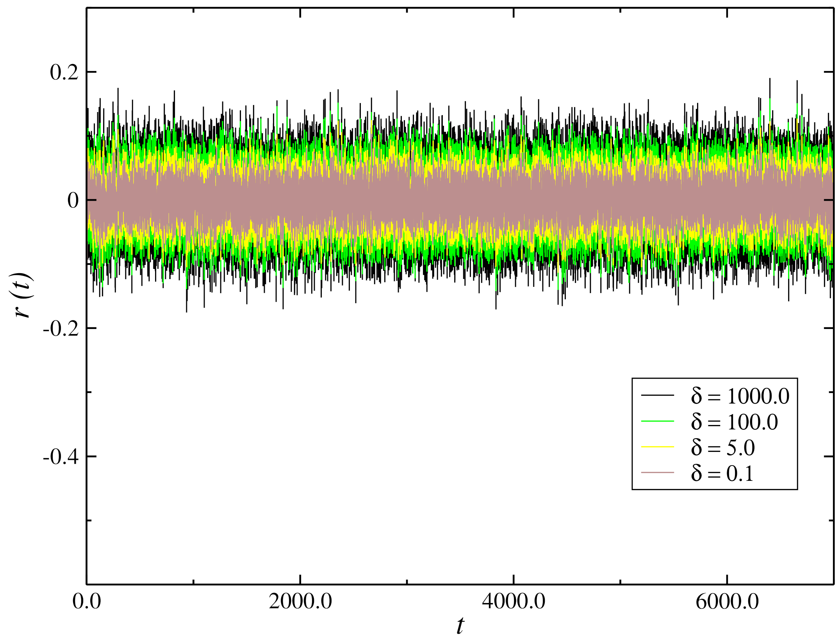This screenshot has height=642, width=840.
Task: Click the y-axis tick label 0.2
Action: pyautogui.click(x=64, y=72)
